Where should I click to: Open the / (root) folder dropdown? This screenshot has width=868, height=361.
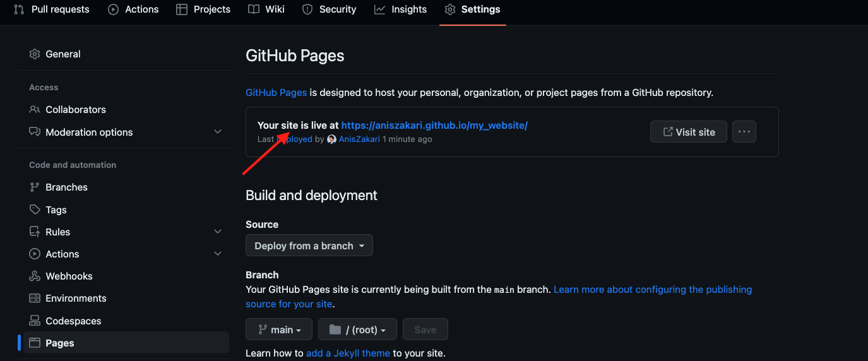click(x=357, y=329)
